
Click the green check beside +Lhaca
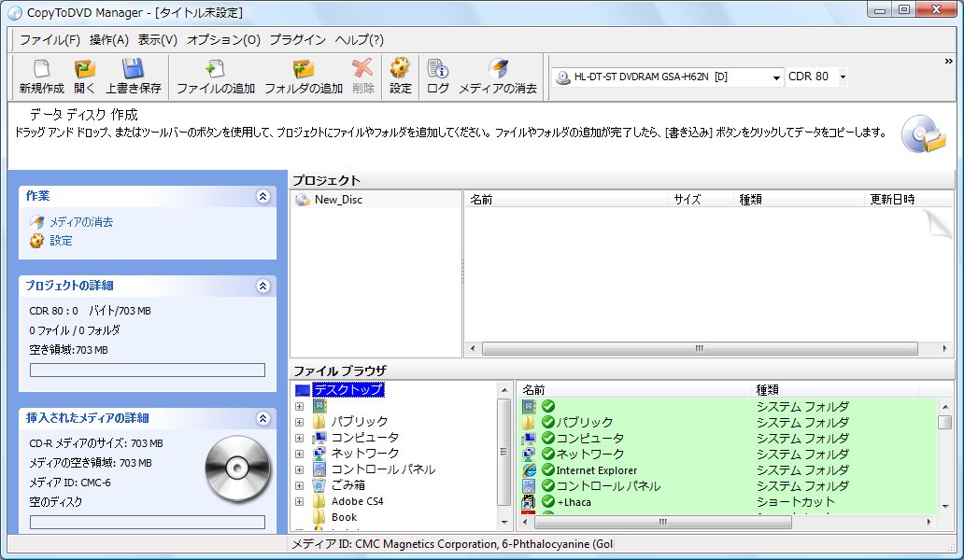click(x=548, y=502)
